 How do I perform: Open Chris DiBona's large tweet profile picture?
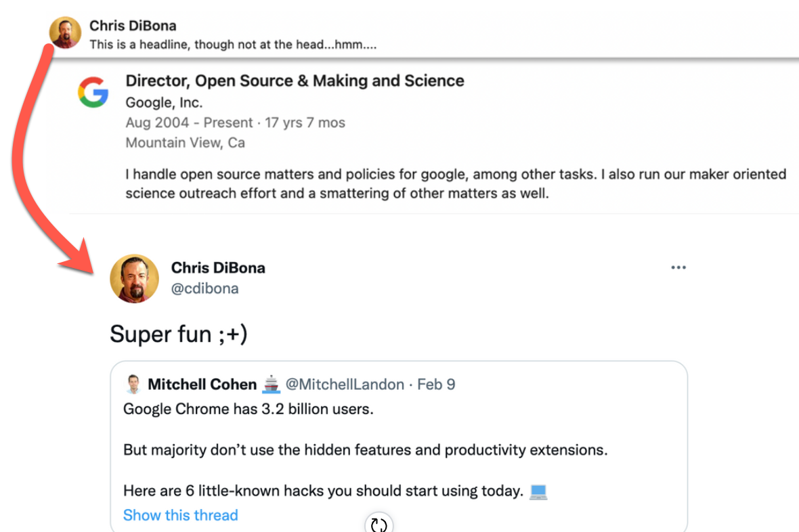pos(135,279)
